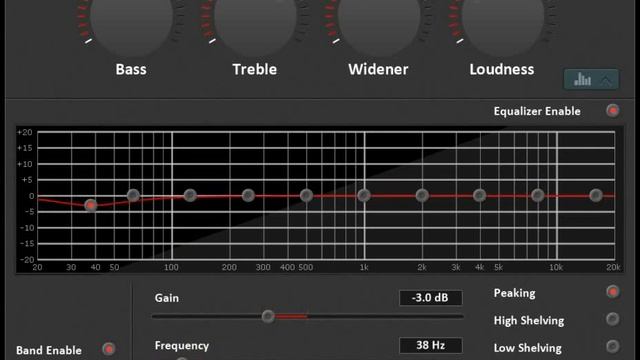Click the Frequency label

[182, 346]
